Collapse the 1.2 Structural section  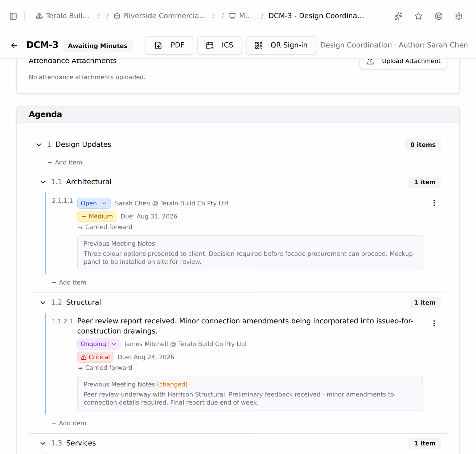(43, 302)
